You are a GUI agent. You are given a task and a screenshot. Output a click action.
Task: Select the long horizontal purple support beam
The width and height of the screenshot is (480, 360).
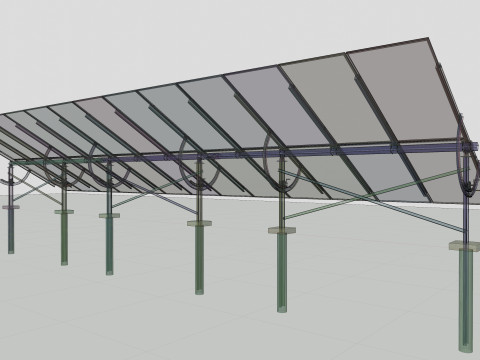coord(290,153)
